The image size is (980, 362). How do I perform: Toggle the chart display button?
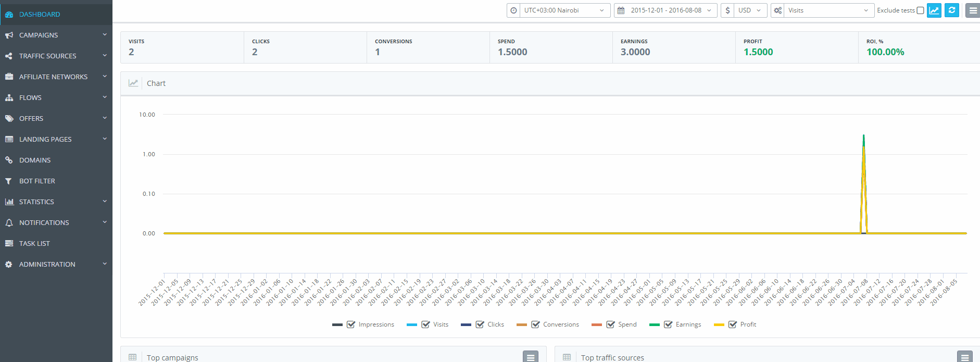934,10
